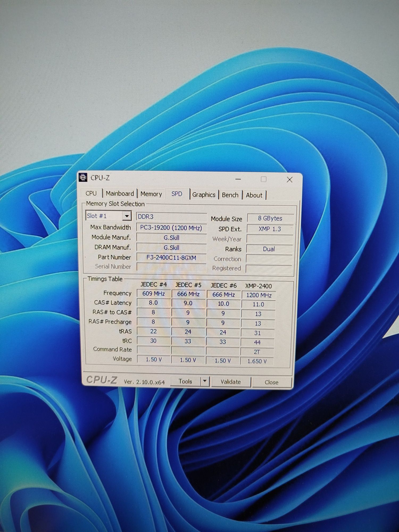Image resolution: width=399 pixels, height=532 pixels.
Task: Click the 1.650 V voltage cell
Action: 257,361
